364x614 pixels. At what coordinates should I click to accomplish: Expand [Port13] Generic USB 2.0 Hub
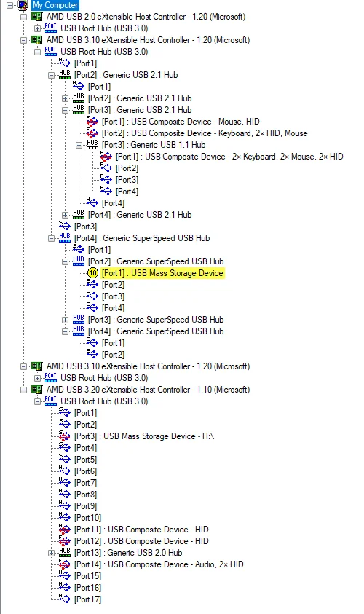click(51, 553)
